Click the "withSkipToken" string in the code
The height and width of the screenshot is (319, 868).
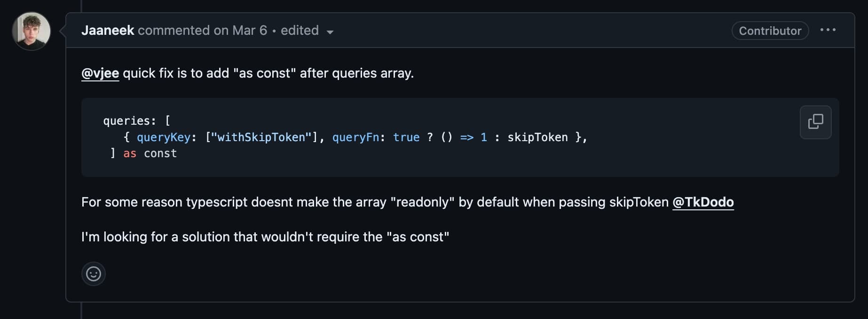[261, 137]
